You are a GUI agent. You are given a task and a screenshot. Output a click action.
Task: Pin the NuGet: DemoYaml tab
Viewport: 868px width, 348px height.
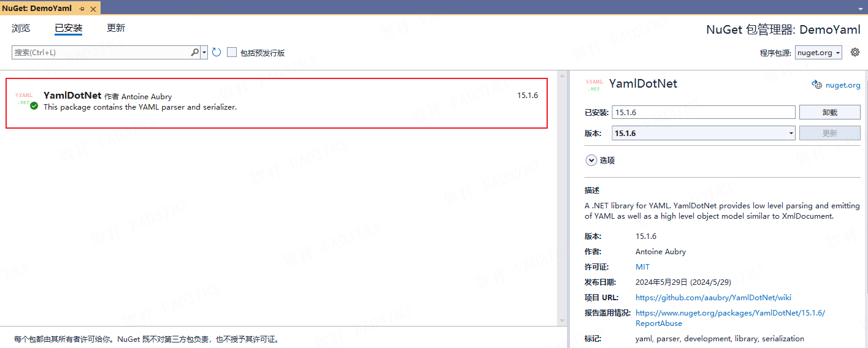point(82,8)
